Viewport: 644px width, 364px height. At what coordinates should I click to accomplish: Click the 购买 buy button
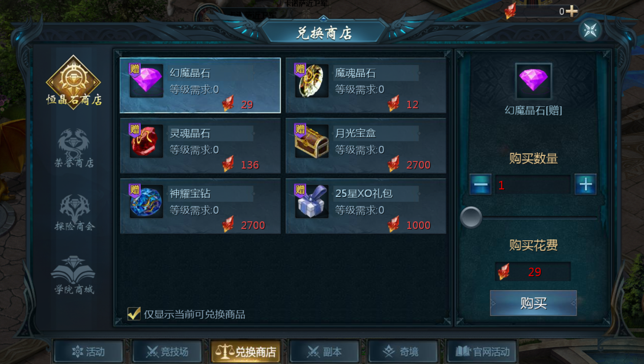[533, 303]
